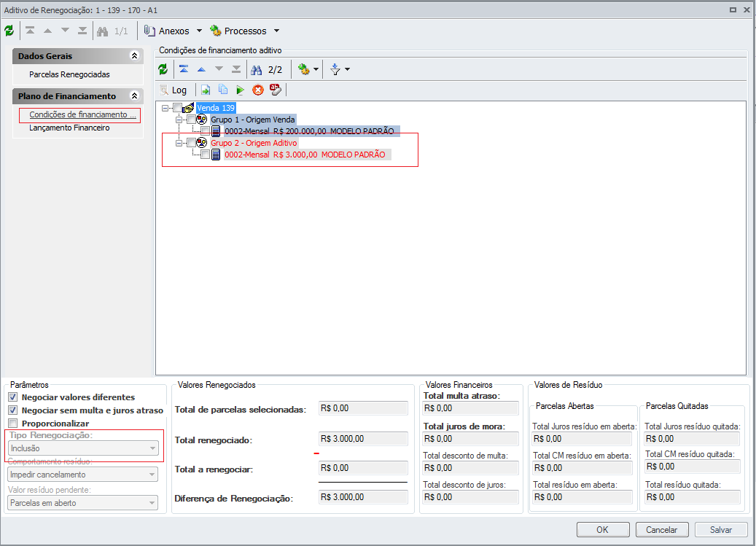This screenshot has width=756, height=546.
Task: Click the binoculars icon beside 2/2
Action: point(257,70)
